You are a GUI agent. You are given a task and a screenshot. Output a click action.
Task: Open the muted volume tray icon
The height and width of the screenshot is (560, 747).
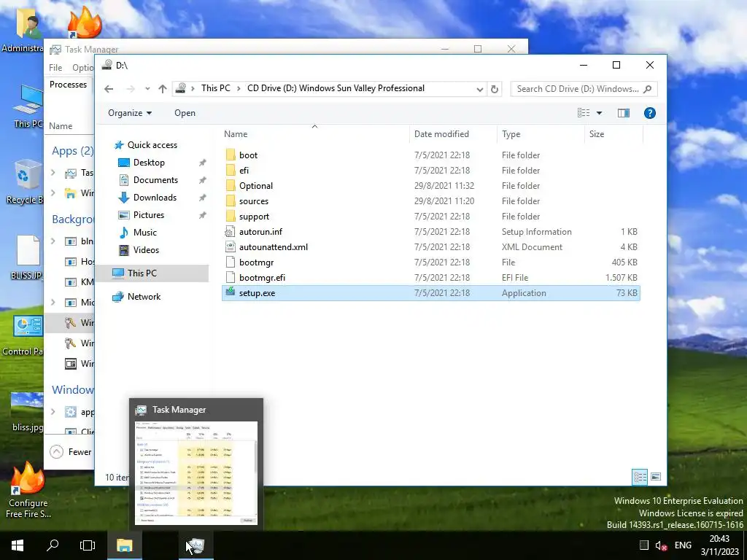(661, 545)
